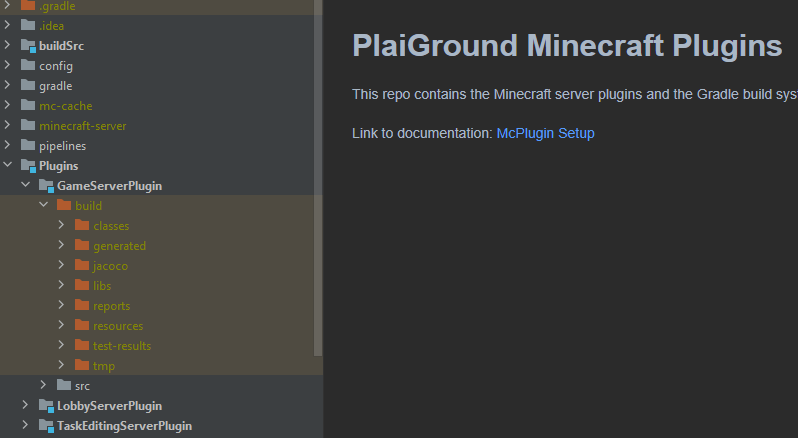Expand the resources folder
This screenshot has height=438, width=798.
click(61, 325)
